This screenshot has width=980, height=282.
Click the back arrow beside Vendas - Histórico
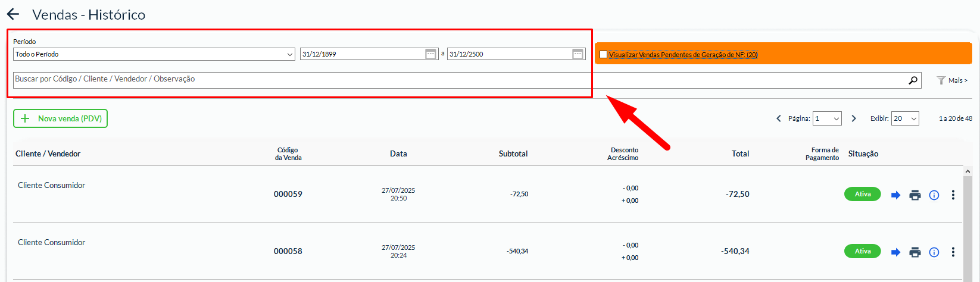(x=13, y=15)
